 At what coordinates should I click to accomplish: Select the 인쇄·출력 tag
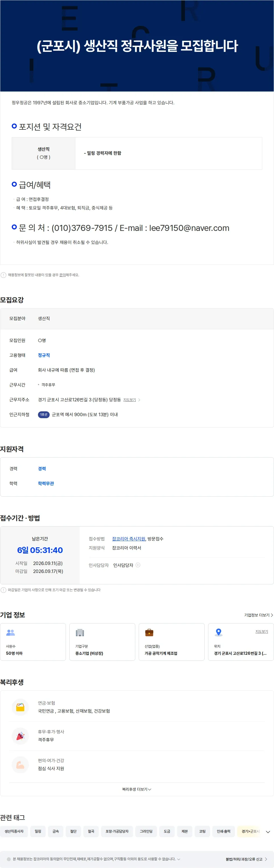[x=224, y=831]
